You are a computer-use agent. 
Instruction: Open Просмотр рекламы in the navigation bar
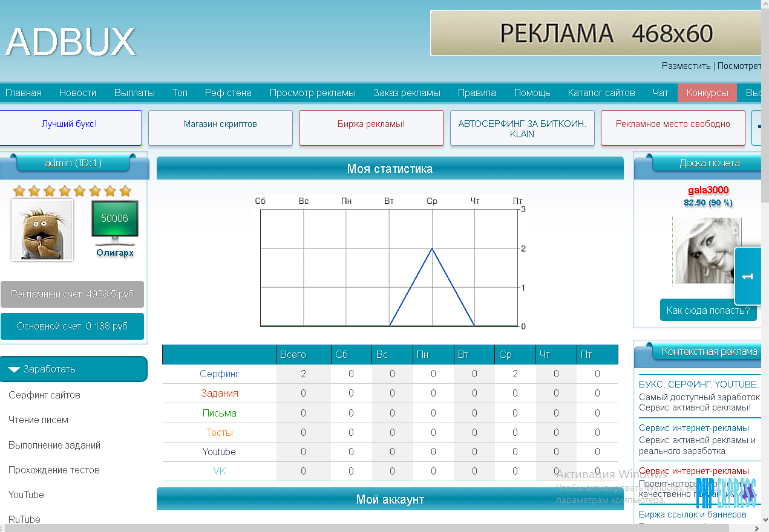coord(313,92)
